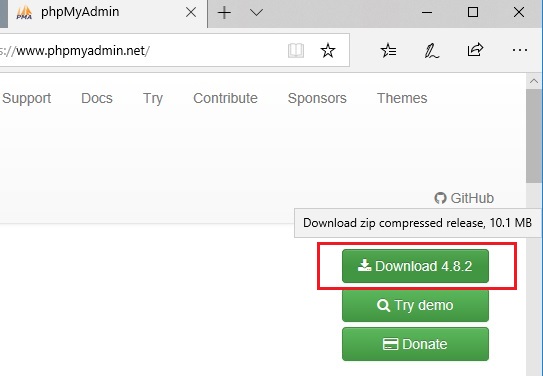543x376 pixels.
Task: Open the Support menu item
Action: [x=26, y=98]
